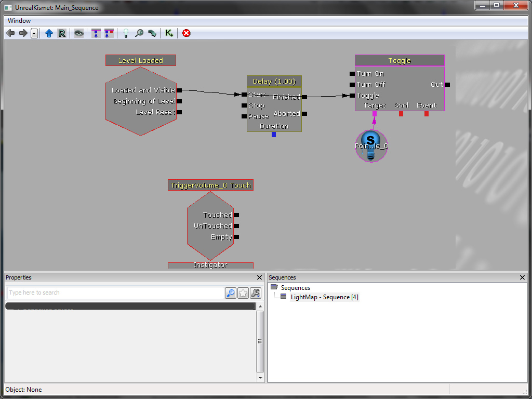Click the R rename sequence icon
This screenshot has width=532, height=399.
coord(62,33)
